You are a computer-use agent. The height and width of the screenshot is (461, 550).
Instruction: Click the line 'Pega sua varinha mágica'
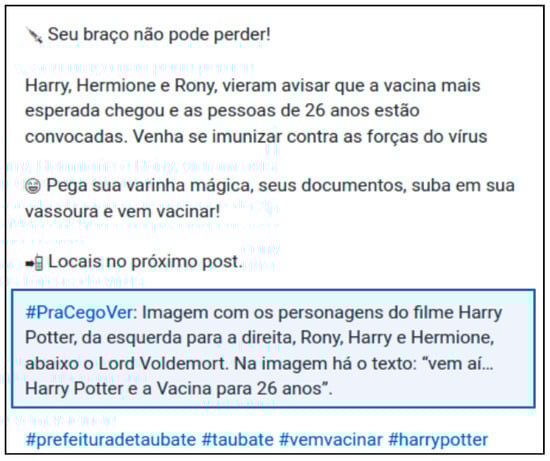tap(281, 186)
